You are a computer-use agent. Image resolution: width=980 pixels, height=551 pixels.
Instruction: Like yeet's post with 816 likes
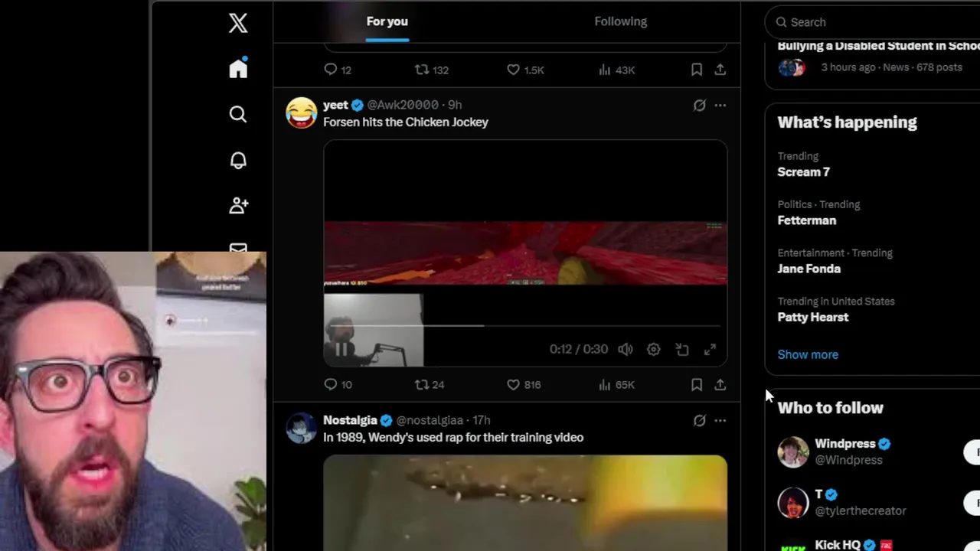pyautogui.click(x=524, y=385)
